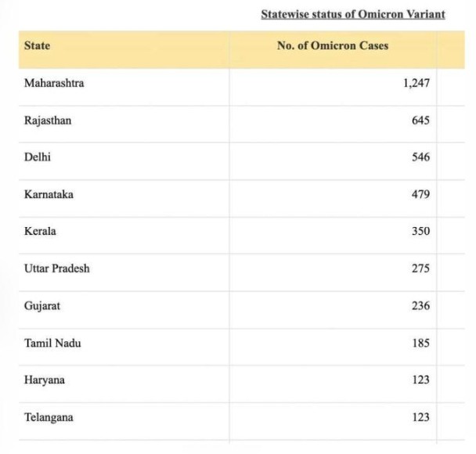Click the 546 cases figure

[420, 157]
